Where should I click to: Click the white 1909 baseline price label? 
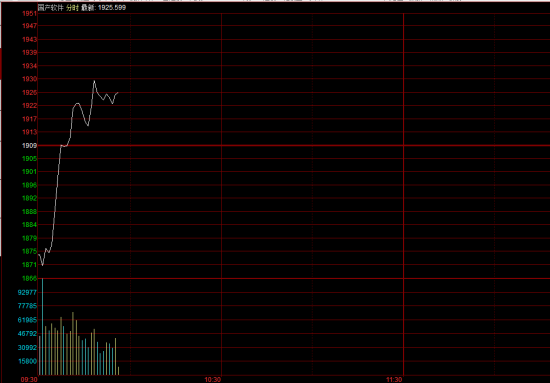30,145
